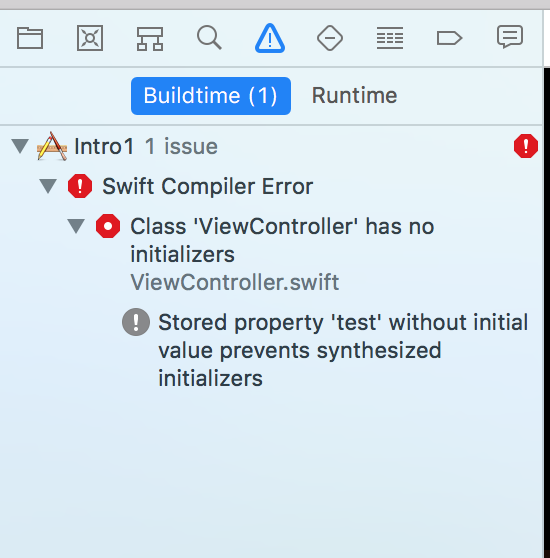This screenshot has height=558, width=550.
Task: Open the Report navigator speech bubble icon
Action: click(510, 37)
